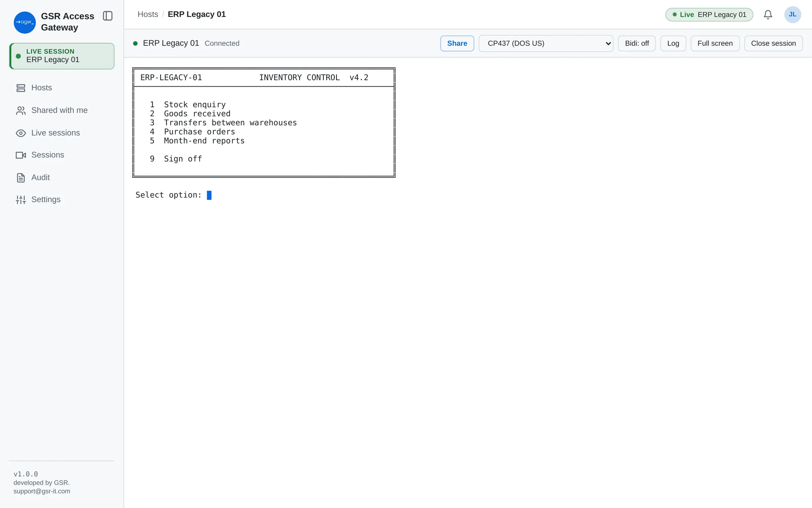Image resolution: width=812 pixels, height=508 pixels.
Task: Collapse the sidebar with the panel icon
Action: point(108,16)
